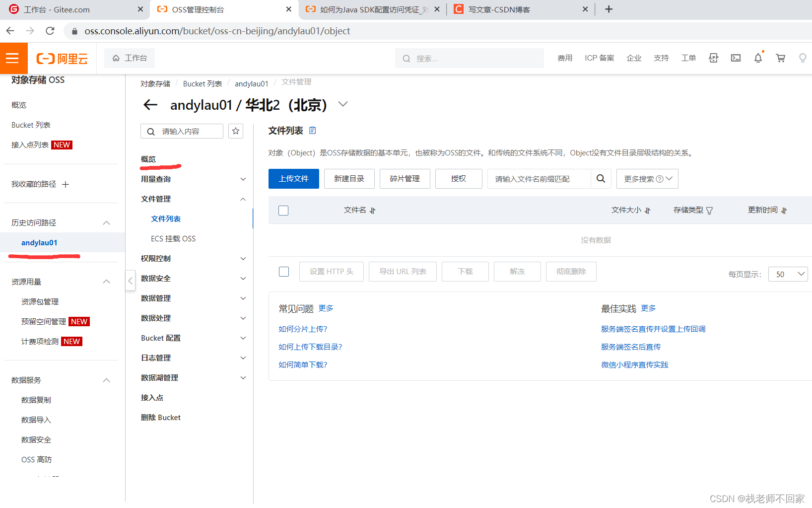Select 删除 Bucket menu item
Screen dimensions: 812x508
click(161, 418)
